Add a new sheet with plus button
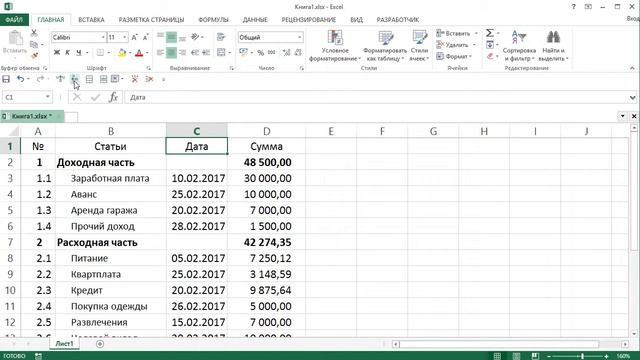This screenshot has height=360, width=640. tap(100, 344)
